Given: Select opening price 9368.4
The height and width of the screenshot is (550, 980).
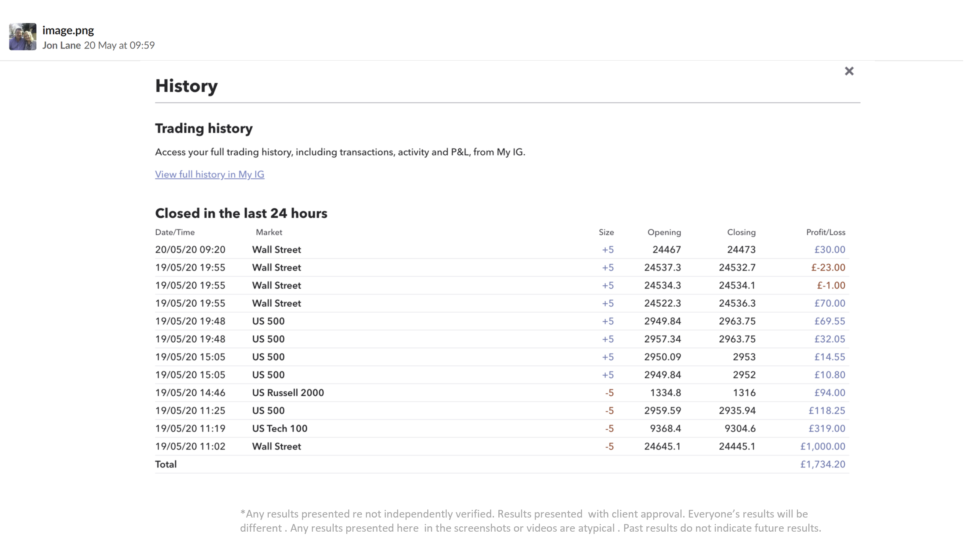Looking at the screenshot, I should 665,429.
